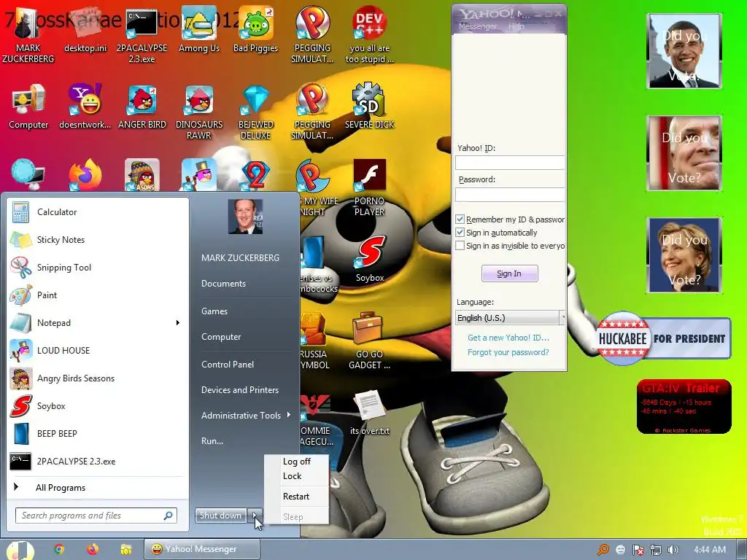Click the Start orb button
Viewport: 747px width, 560px height.
click(x=20, y=551)
